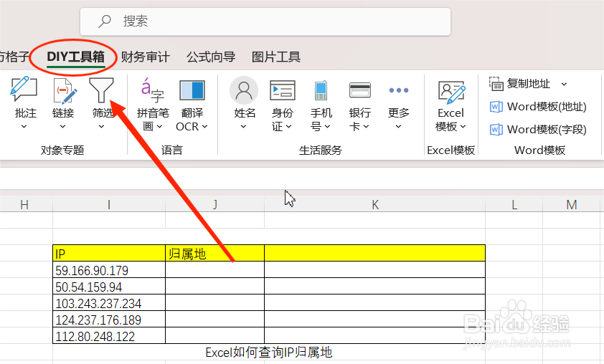Select cell with 50.54.159.94

(x=109, y=287)
